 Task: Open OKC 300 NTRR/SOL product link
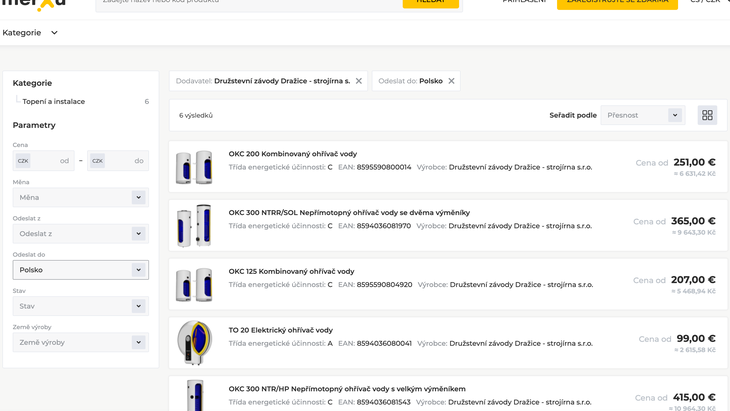[349, 212]
